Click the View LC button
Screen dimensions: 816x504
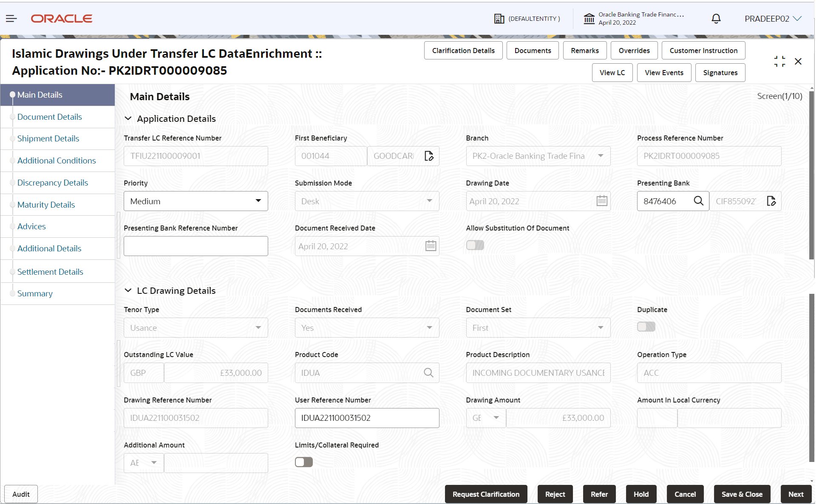612,73
